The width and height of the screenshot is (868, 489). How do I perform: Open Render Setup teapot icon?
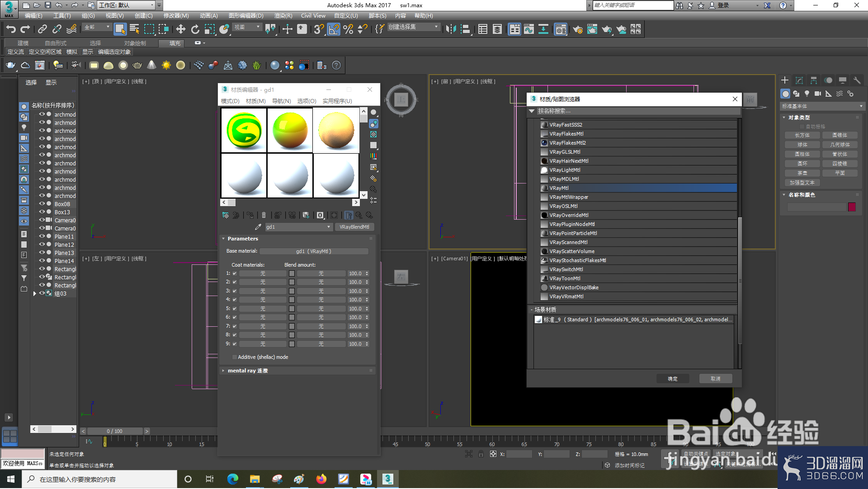(x=578, y=29)
